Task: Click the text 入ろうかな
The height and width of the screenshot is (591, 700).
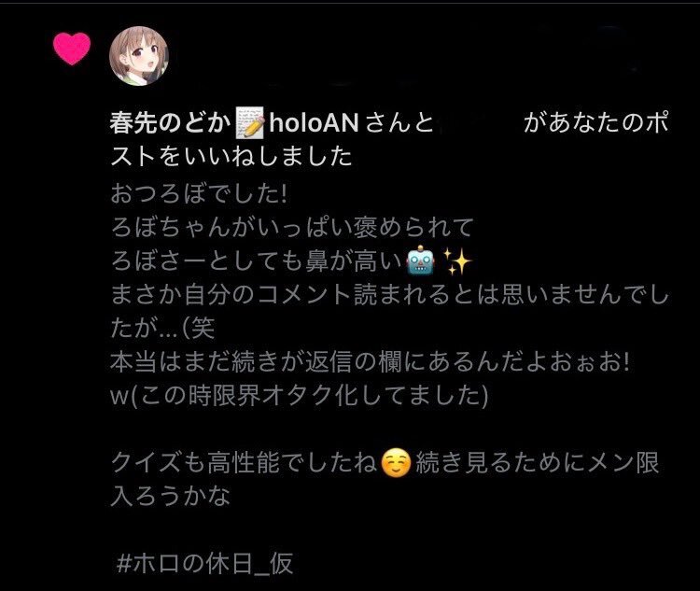Action: click(x=170, y=497)
